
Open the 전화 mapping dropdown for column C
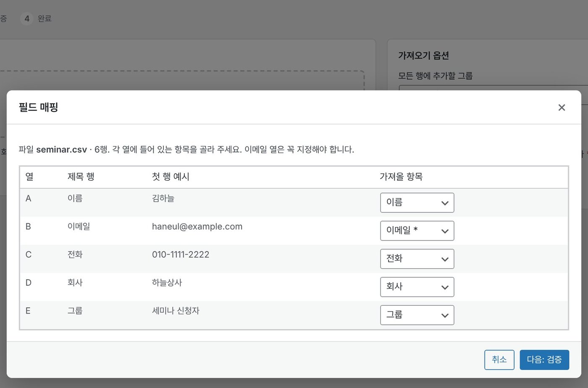pos(417,259)
